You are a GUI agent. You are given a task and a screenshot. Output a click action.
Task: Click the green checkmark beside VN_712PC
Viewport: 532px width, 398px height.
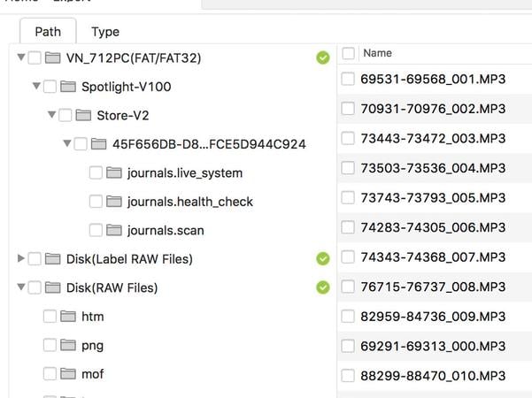(323, 58)
